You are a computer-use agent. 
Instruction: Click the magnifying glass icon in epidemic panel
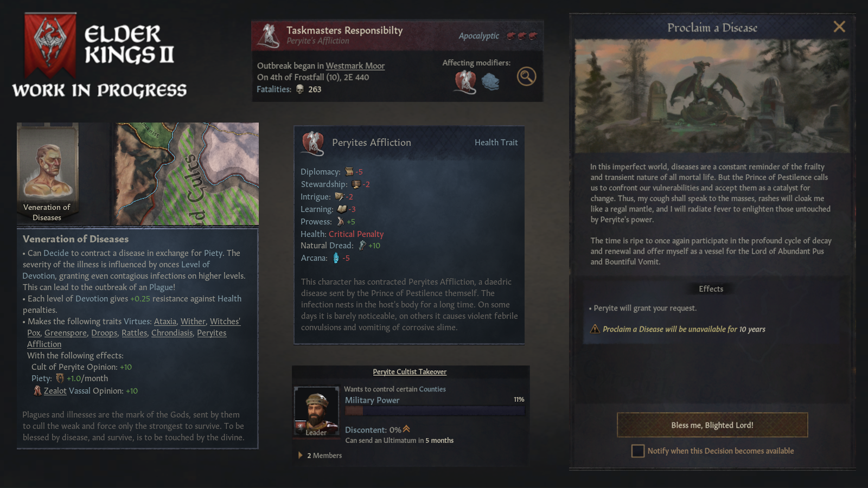tap(526, 76)
